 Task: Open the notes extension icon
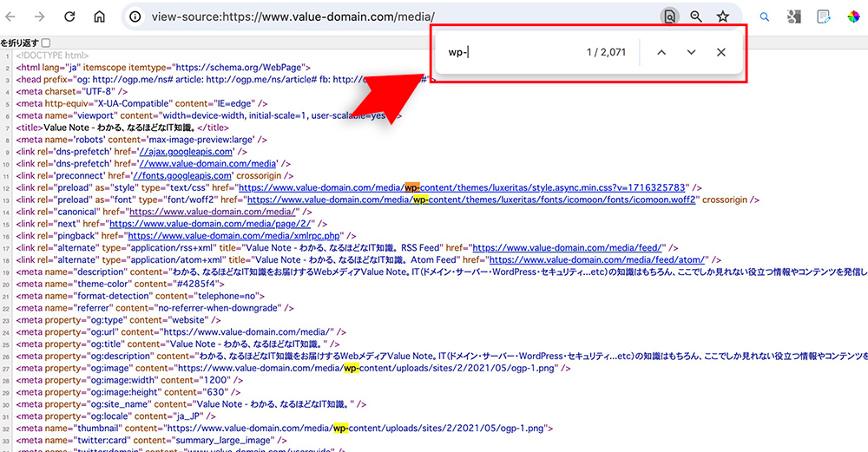click(x=824, y=16)
